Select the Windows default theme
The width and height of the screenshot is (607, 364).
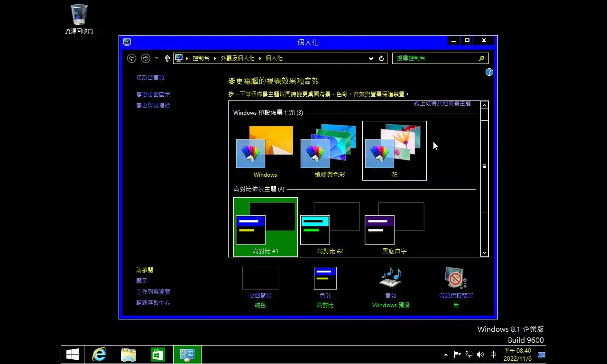265,151
